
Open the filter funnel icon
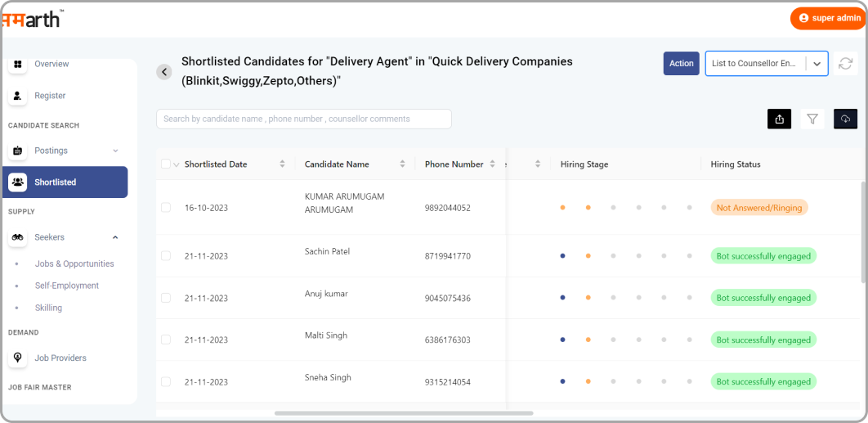[x=812, y=119]
